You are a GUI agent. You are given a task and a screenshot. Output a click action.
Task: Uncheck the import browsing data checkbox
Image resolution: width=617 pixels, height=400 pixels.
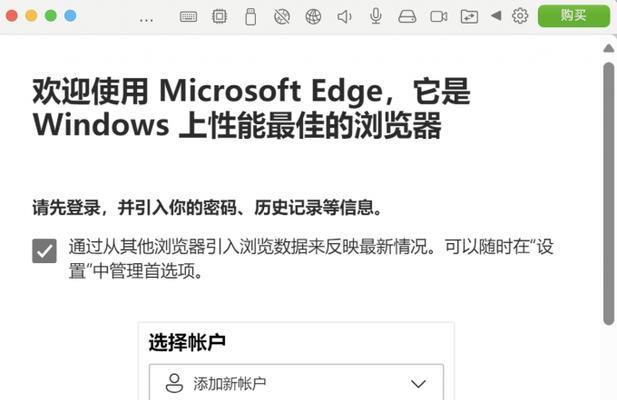click(44, 251)
